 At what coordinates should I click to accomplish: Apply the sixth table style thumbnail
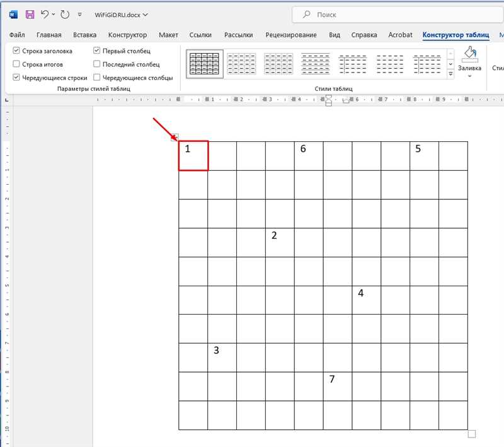point(389,64)
